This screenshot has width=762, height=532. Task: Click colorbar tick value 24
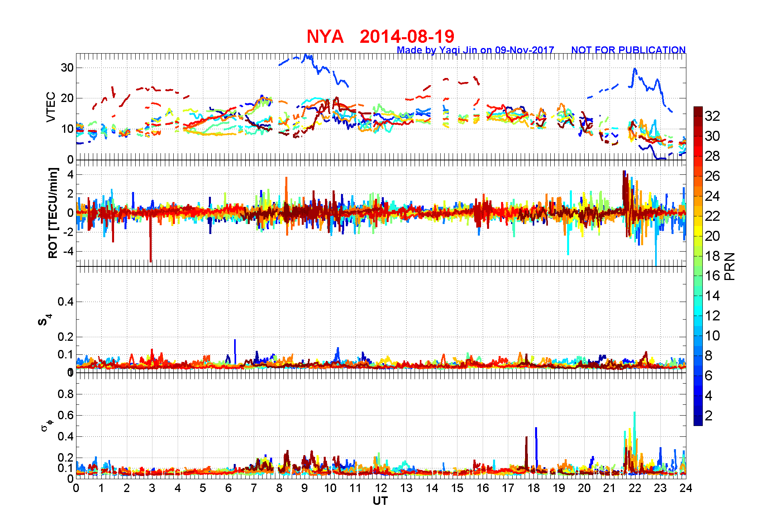click(x=712, y=196)
